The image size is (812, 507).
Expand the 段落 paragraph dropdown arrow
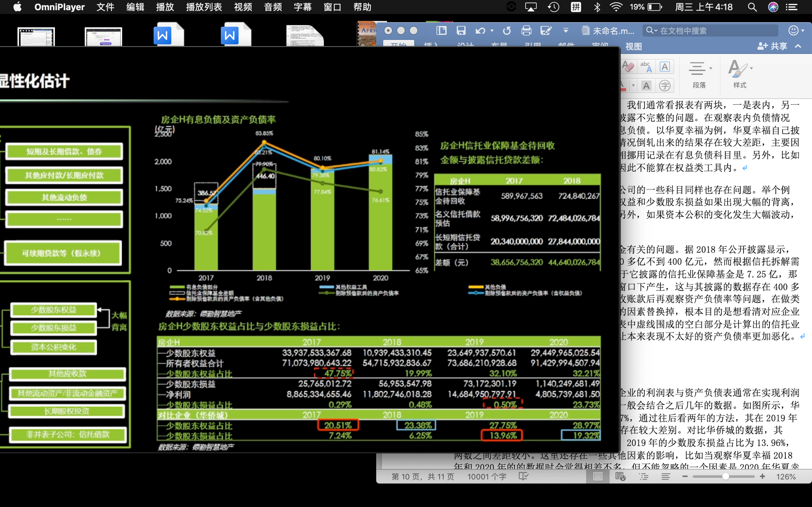click(711, 68)
